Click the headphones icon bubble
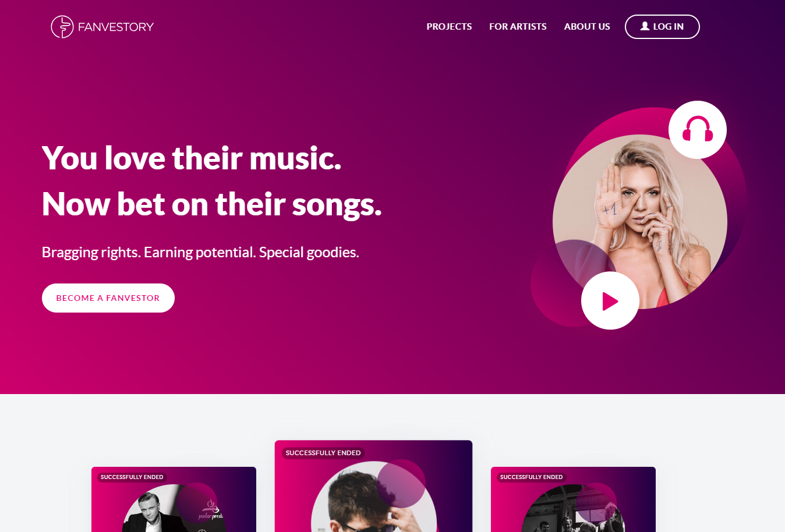 (x=698, y=130)
